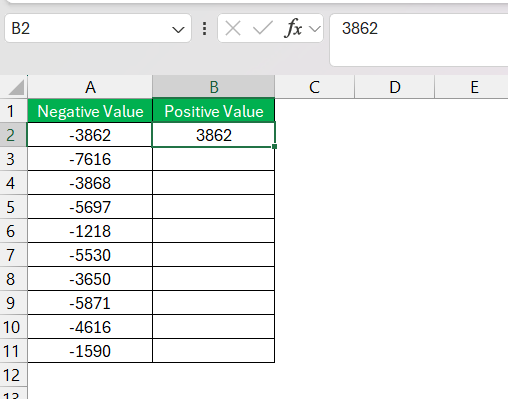The width and height of the screenshot is (508, 399).
Task: Select column B header
Action: click(214, 87)
